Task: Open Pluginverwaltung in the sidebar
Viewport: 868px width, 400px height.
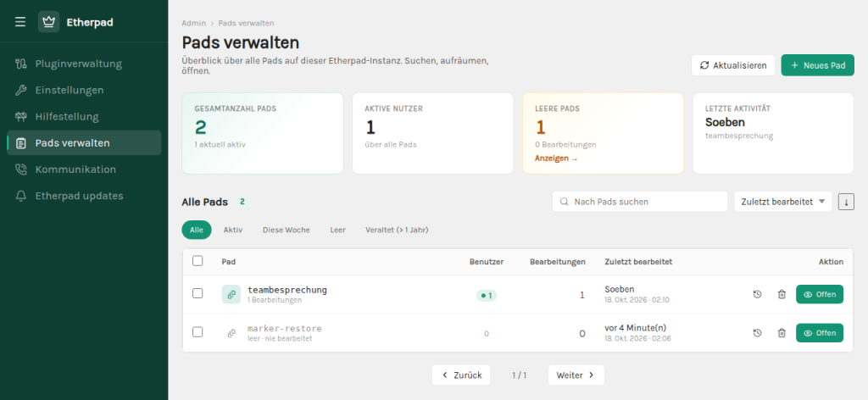Action: [84, 64]
